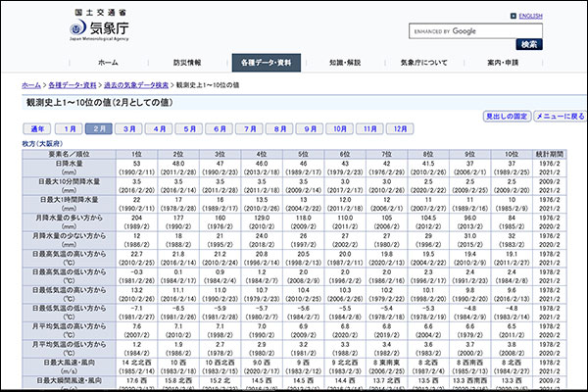588x392 pixels.
Task: Open the 気象庁について menu
Action: click(x=424, y=62)
